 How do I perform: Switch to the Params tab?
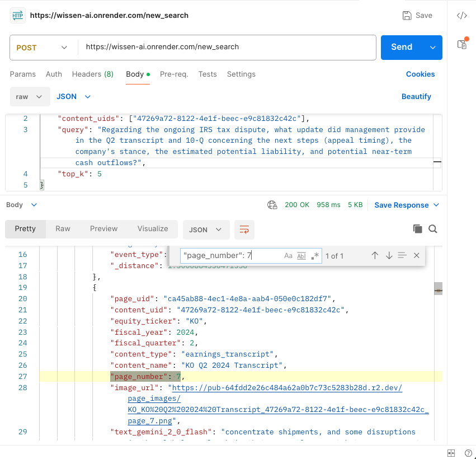[23, 74]
